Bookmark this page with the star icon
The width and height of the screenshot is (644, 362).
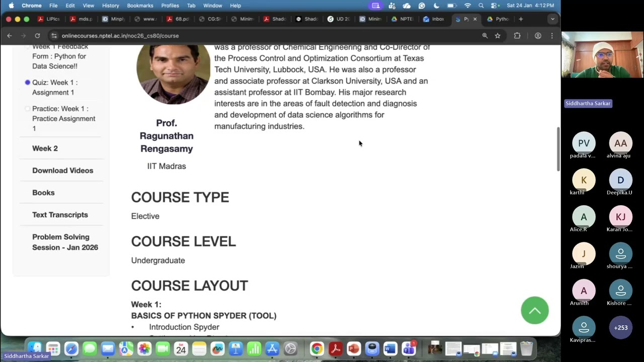point(498,36)
